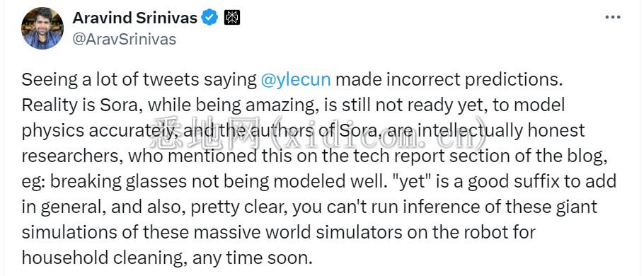Image resolution: width=644 pixels, height=276 pixels.
Task: Click the line starting "physics accurately"
Action: 303,131
